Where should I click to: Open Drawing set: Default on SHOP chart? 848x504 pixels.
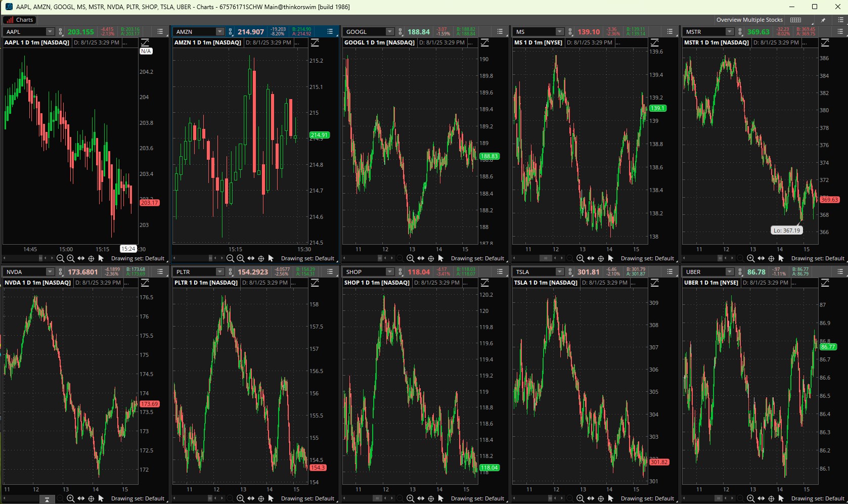(477, 498)
